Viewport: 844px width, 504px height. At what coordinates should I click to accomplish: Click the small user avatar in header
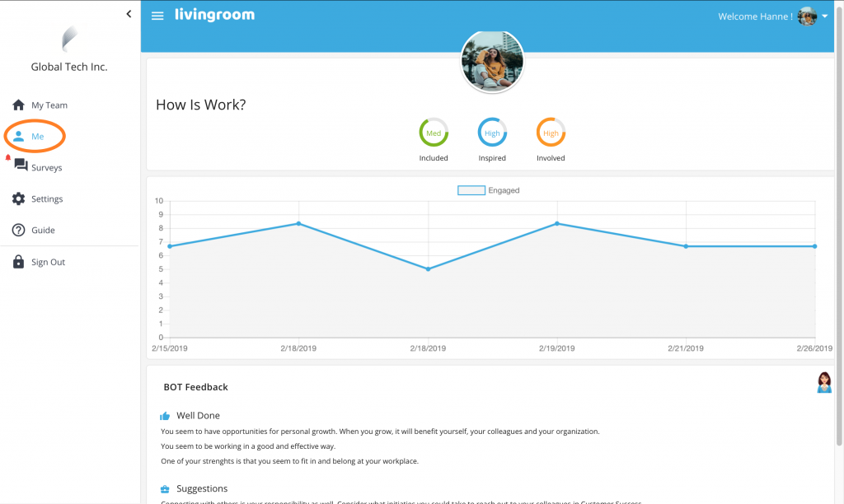(x=807, y=16)
